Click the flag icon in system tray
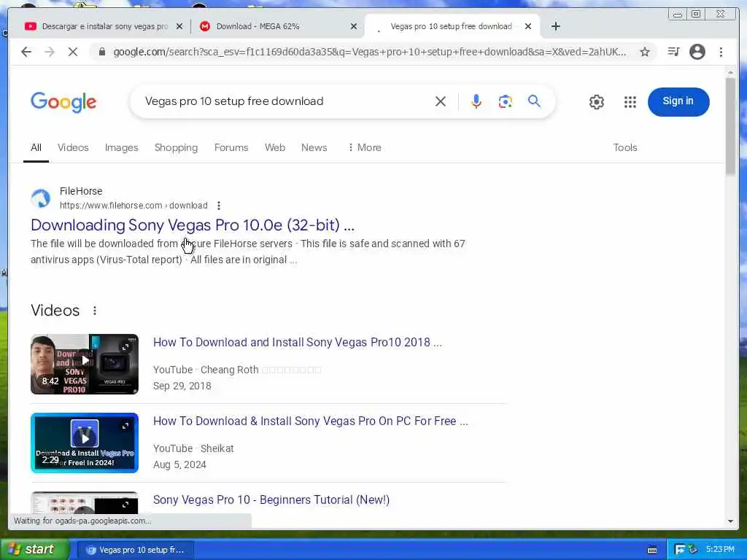The width and height of the screenshot is (747, 560). [680, 550]
